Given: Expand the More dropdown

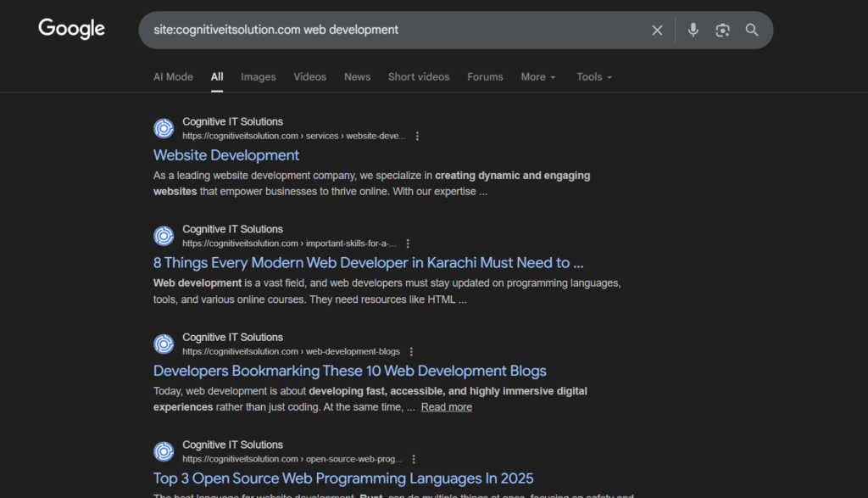Looking at the screenshot, I should 538,76.
